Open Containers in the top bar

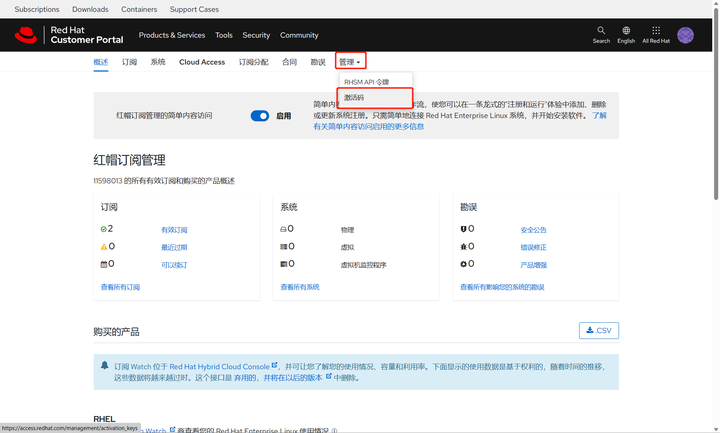pyautogui.click(x=139, y=9)
